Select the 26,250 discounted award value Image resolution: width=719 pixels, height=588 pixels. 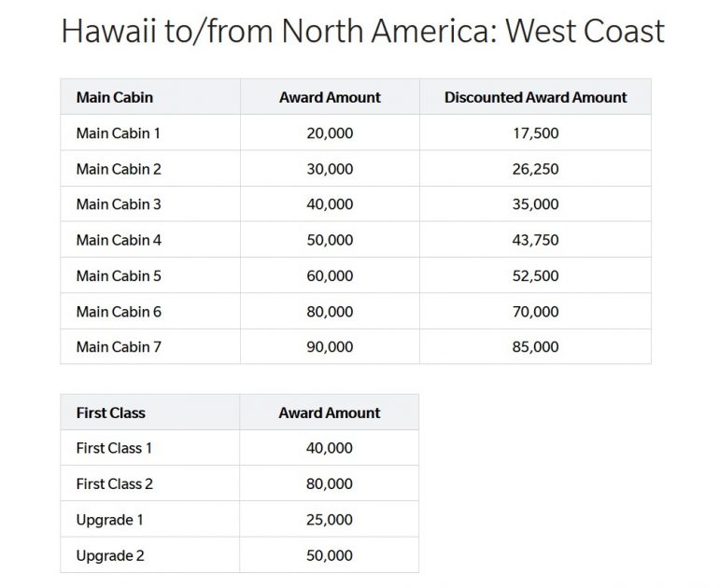[x=535, y=169]
